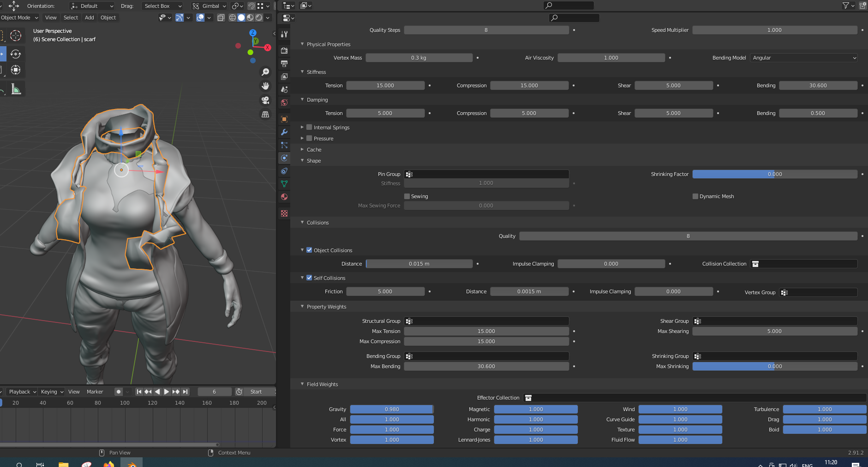Open the Orientation Default dropdown
Viewport: 868px width, 467px height.
coord(92,6)
